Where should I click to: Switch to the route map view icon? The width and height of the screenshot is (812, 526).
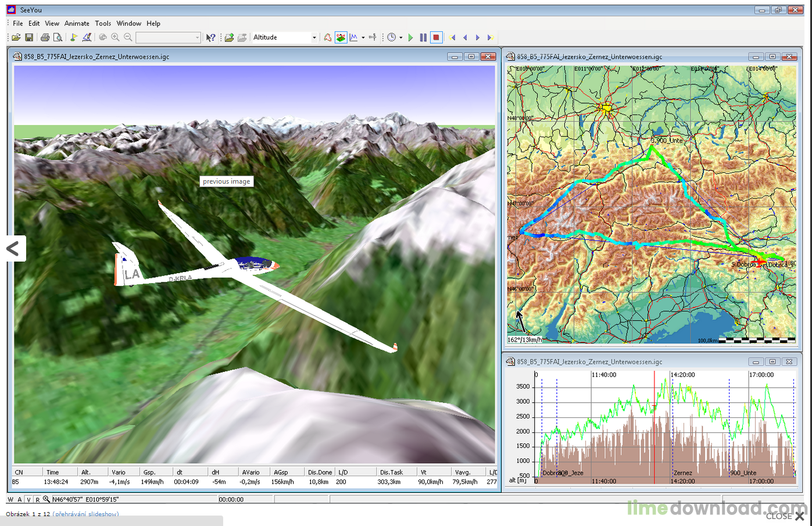point(328,37)
